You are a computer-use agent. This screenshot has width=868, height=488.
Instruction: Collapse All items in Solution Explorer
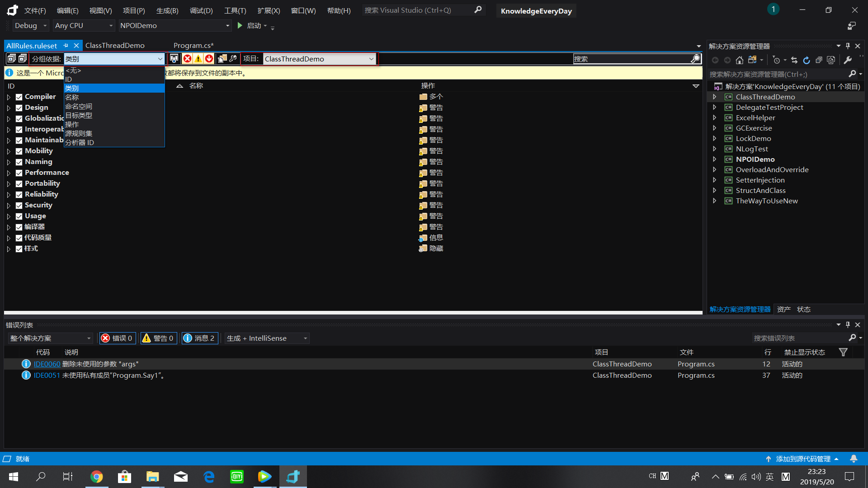point(819,60)
